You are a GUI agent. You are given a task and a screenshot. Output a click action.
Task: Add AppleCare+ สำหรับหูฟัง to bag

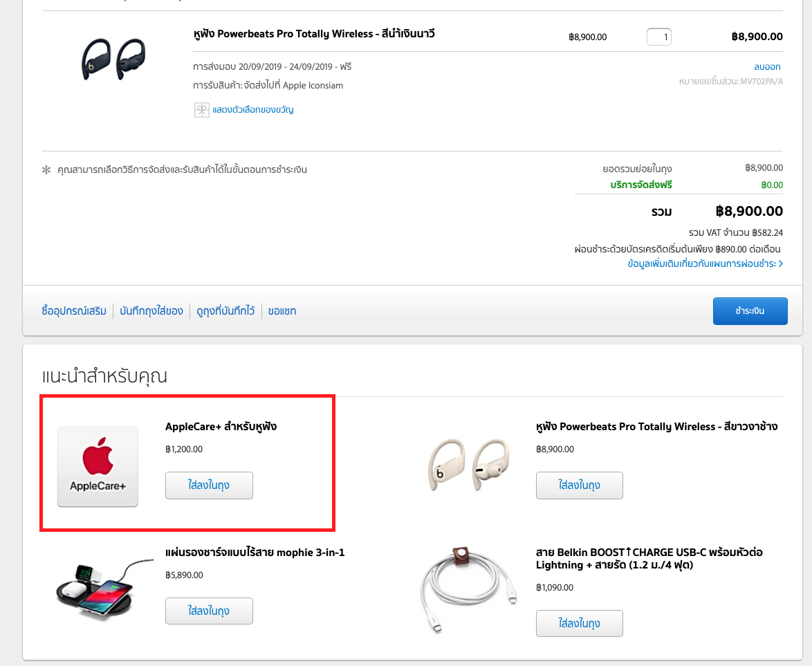[209, 485]
